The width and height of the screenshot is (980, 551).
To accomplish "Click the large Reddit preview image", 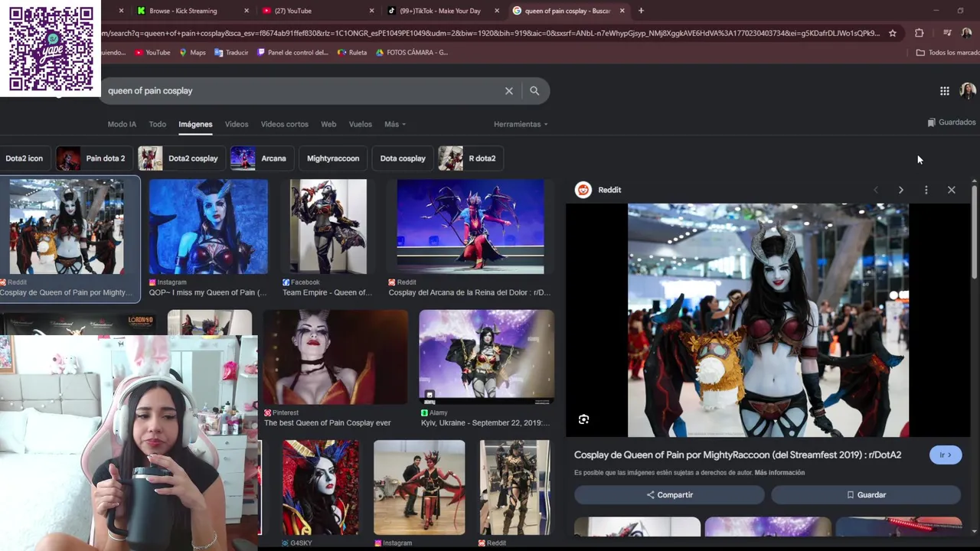I will point(768,320).
